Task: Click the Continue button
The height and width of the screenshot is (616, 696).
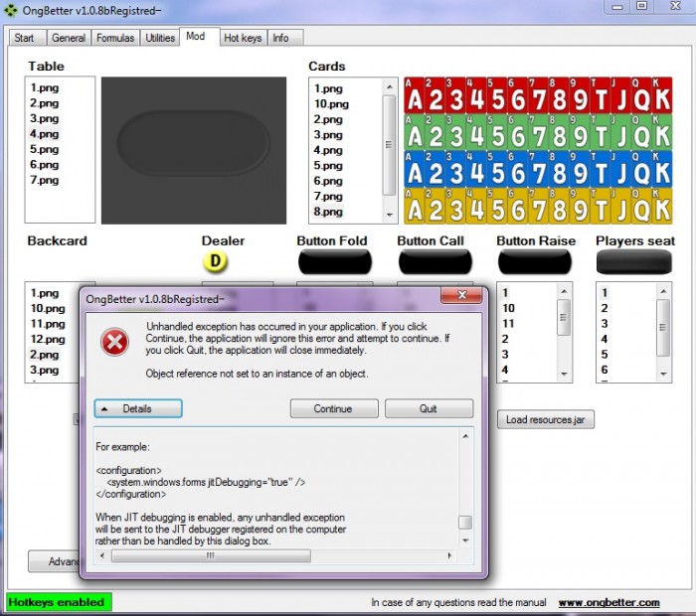Action: pyautogui.click(x=334, y=408)
